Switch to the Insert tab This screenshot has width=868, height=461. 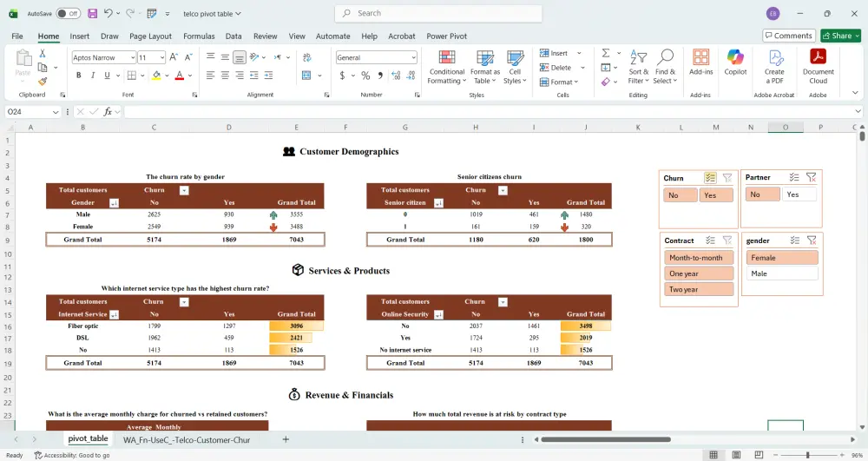pos(79,36)
